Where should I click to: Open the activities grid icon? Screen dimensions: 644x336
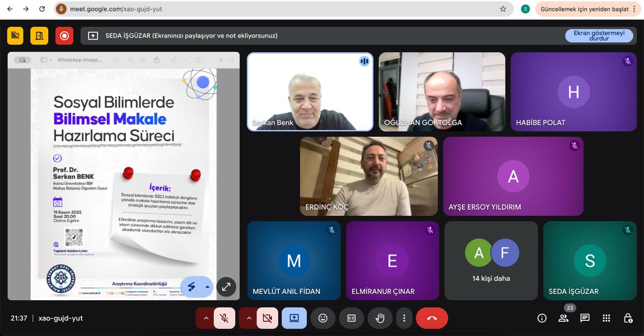point(606,318)
